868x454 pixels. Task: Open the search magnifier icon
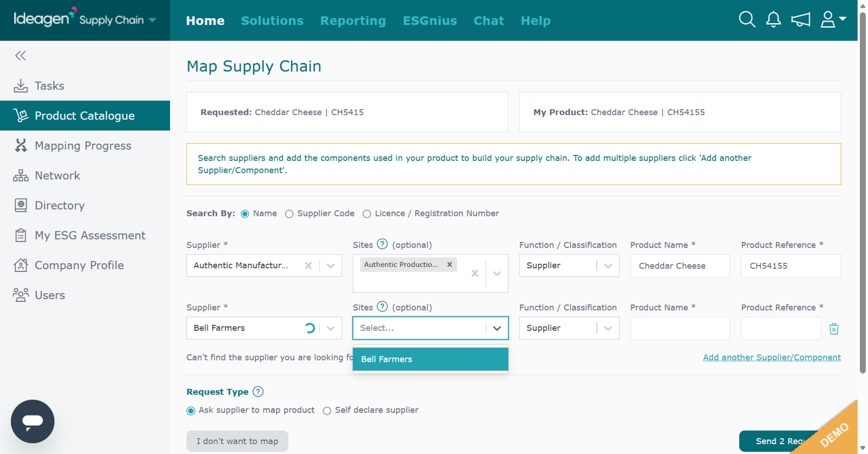tap(747, 19)
